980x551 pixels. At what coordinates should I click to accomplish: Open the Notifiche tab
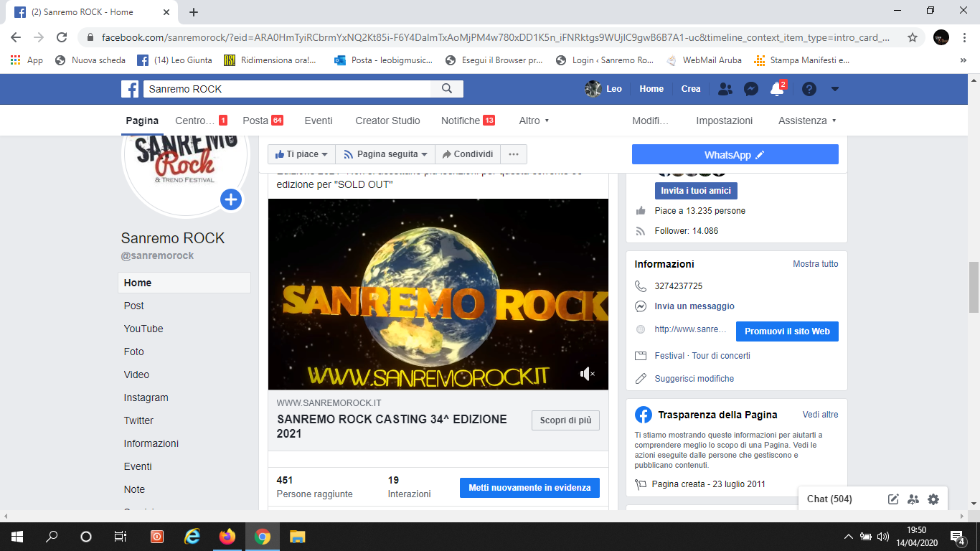pos(468,121)
